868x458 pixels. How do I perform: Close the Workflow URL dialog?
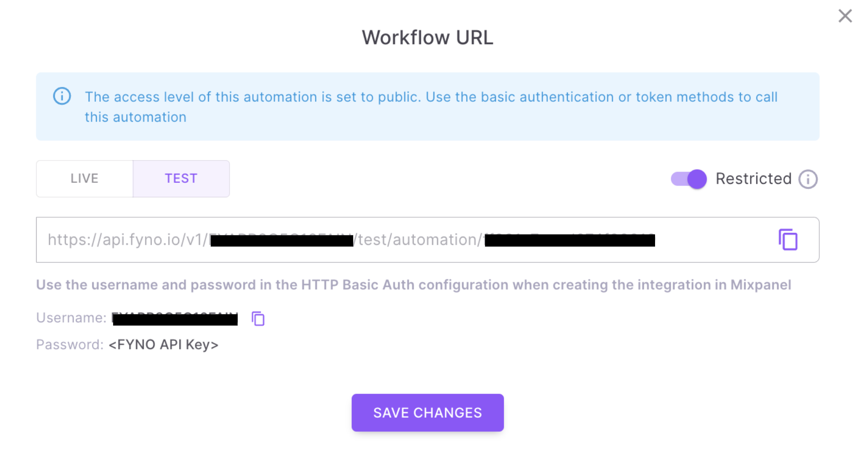[x=844, y=16]
